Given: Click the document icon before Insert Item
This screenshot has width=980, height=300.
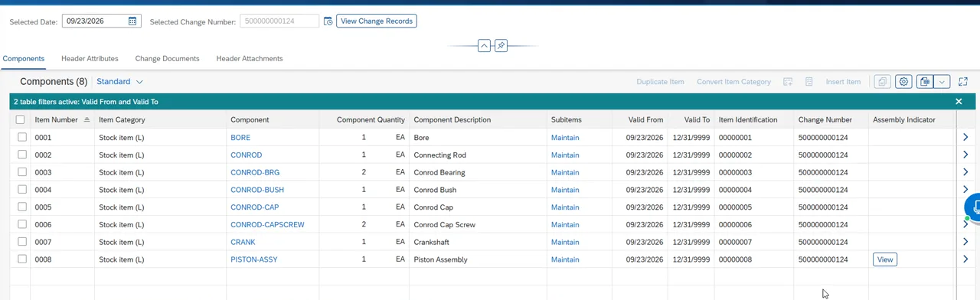Looking at the screenshot, I should pos(808,82).
